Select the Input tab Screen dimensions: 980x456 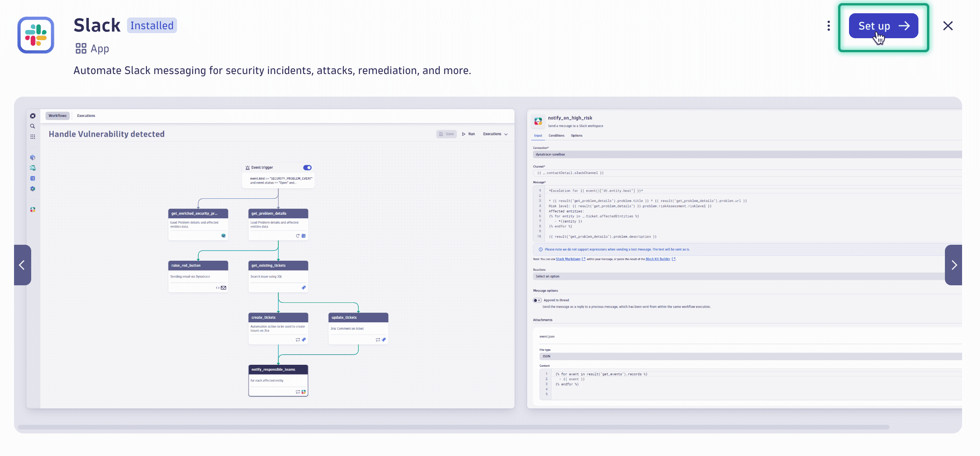click(x=538, y=136)
